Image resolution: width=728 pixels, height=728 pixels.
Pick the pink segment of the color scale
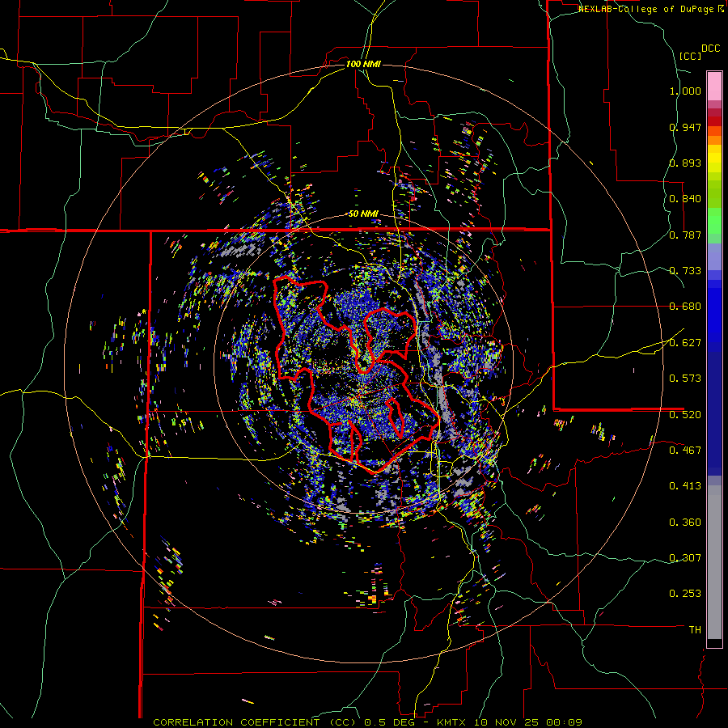pos(714,86)
